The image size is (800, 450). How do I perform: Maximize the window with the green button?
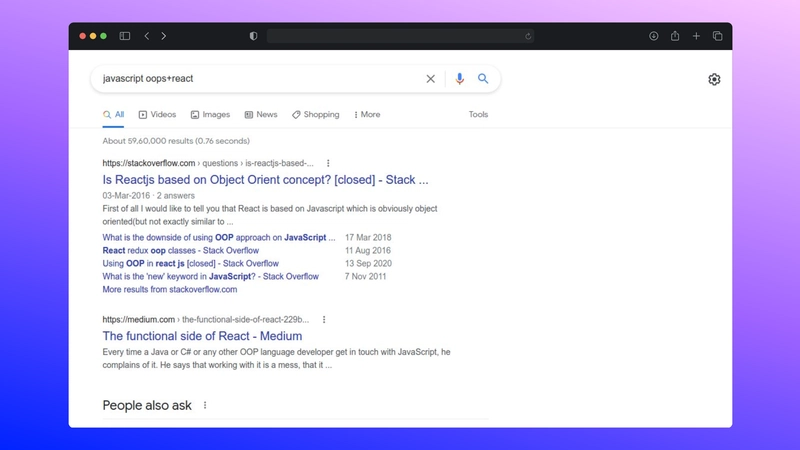(104, 36)
